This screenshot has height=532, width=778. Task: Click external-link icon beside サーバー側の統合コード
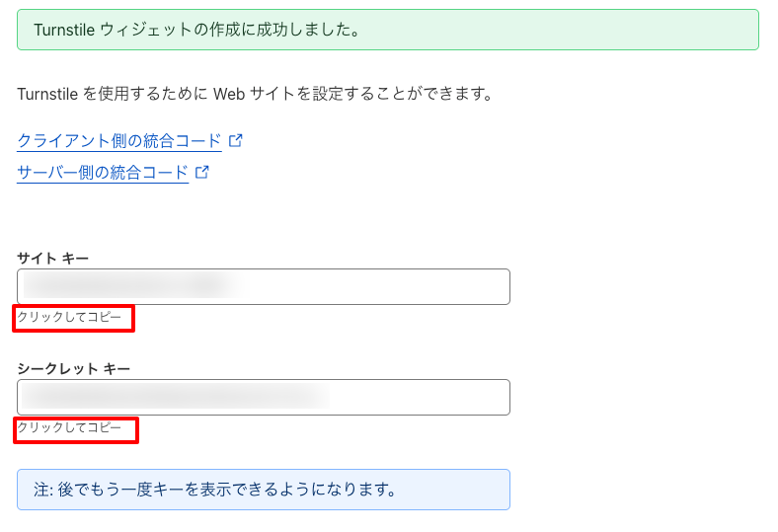[x=201, y=173]
